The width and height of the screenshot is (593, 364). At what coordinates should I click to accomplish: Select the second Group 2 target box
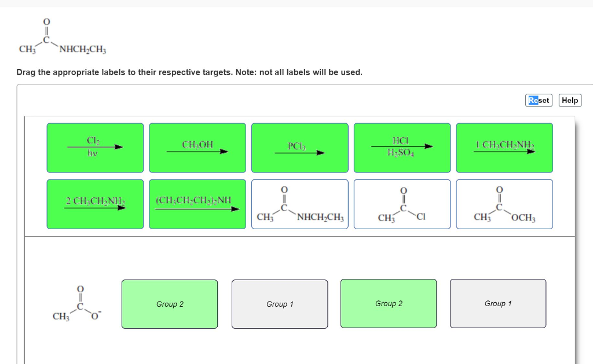[388, 303]
